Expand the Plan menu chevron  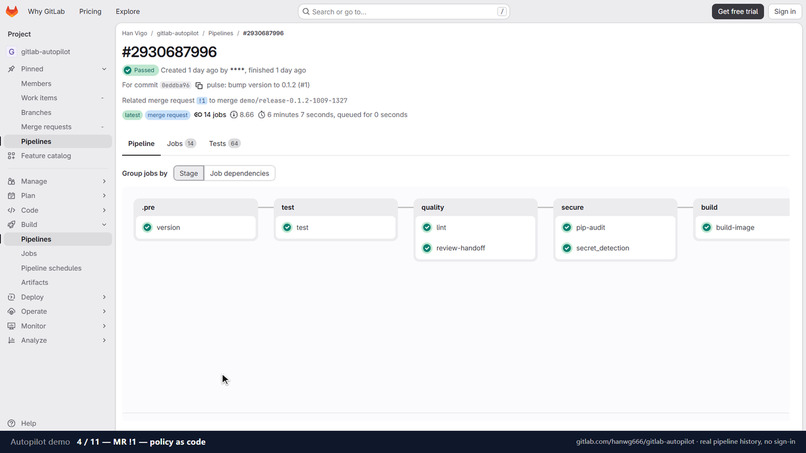tap(104, 196)
